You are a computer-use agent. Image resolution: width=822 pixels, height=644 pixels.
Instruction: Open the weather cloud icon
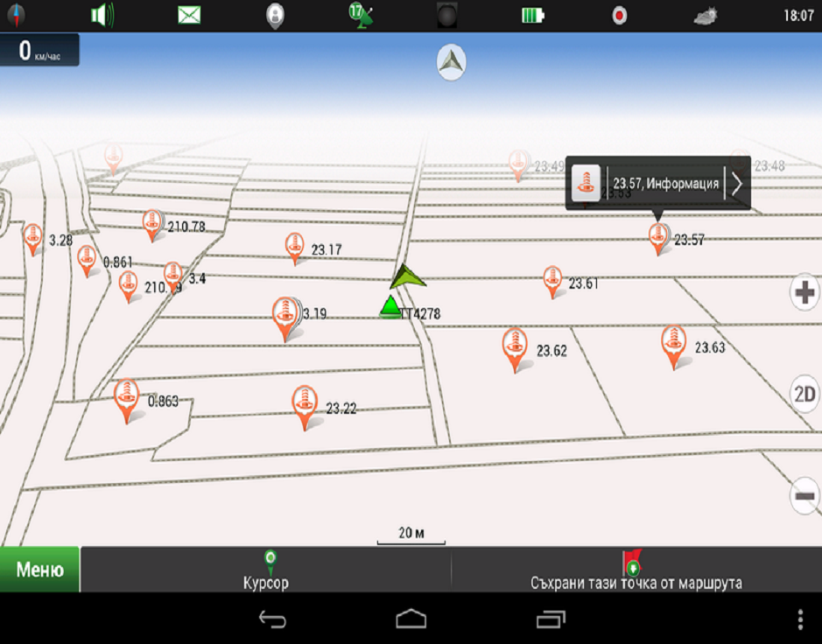[706, 15]
